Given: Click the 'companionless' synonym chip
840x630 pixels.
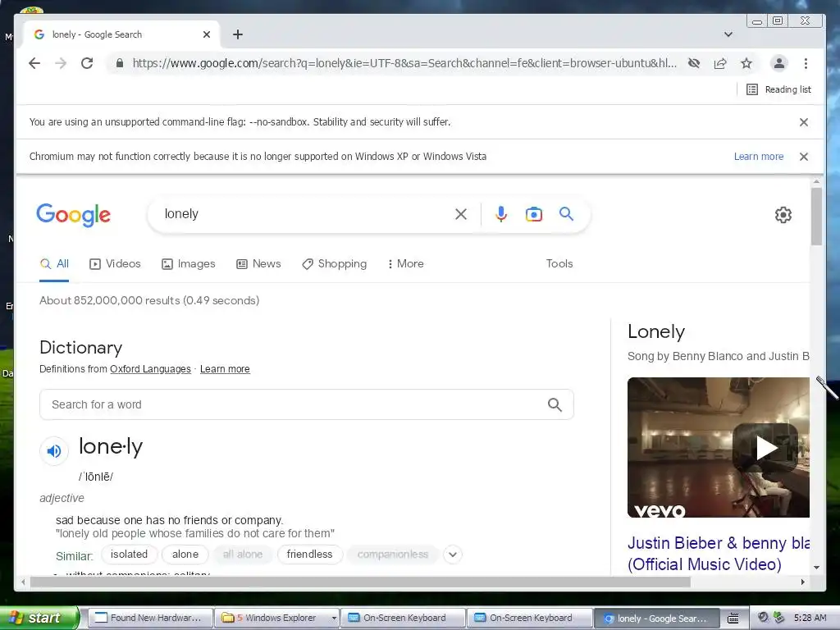Looking at the screenshot, I should [x=393, y=555].
